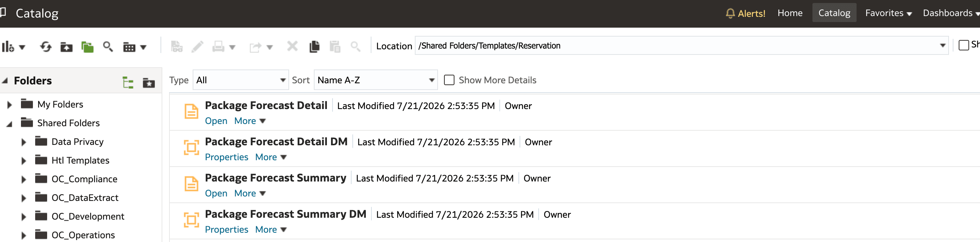This screenshot has height=242, width=980.
Task: Select Htl Templates folder label
Action: click(x=80, y=160)
